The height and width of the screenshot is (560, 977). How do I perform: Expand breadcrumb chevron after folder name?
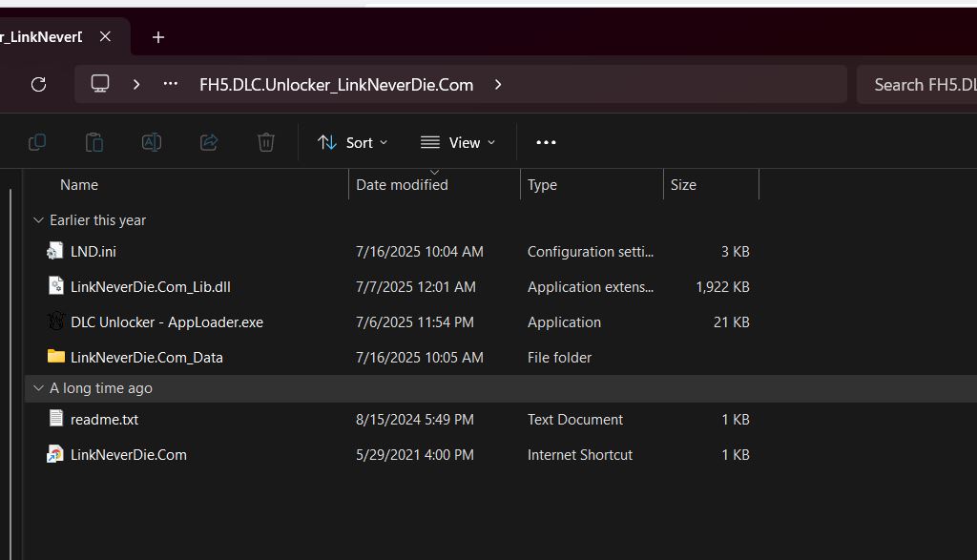498,84
